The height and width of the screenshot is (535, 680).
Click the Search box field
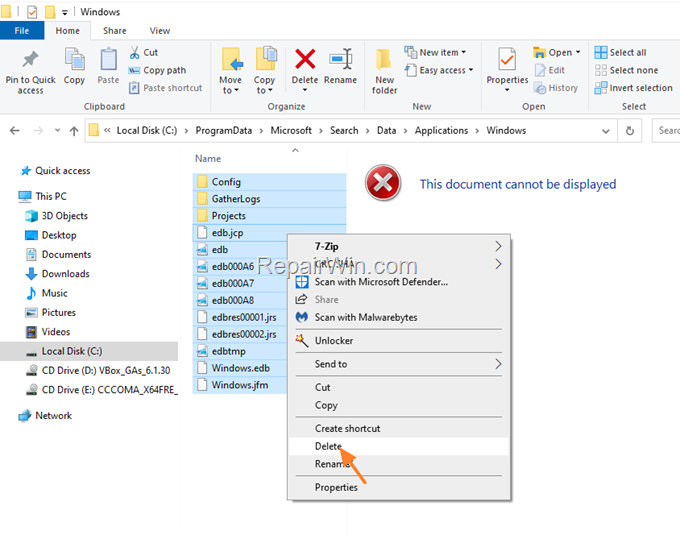(x=667, y=130)
